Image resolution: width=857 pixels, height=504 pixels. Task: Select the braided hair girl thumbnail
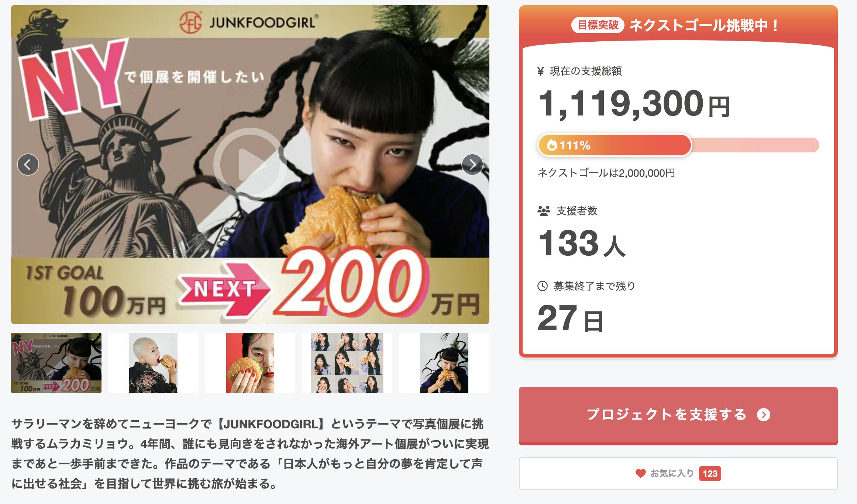(444, 363)
